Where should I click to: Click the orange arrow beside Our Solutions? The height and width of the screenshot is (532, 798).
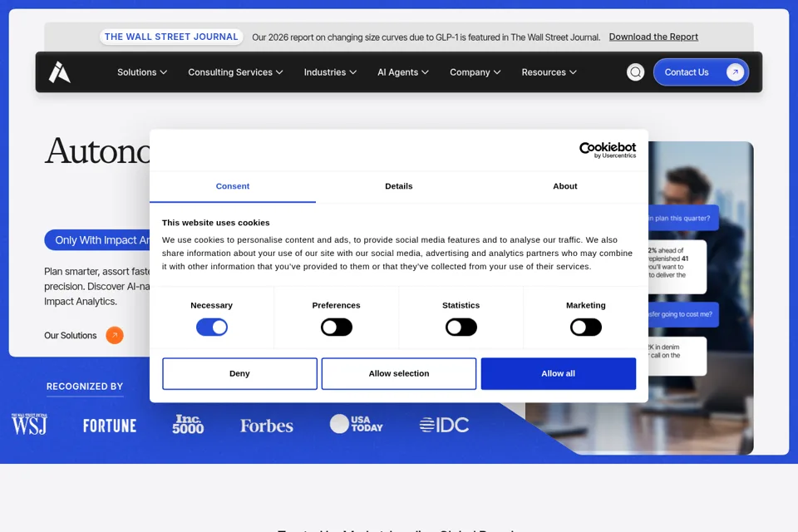coord(115,335)
